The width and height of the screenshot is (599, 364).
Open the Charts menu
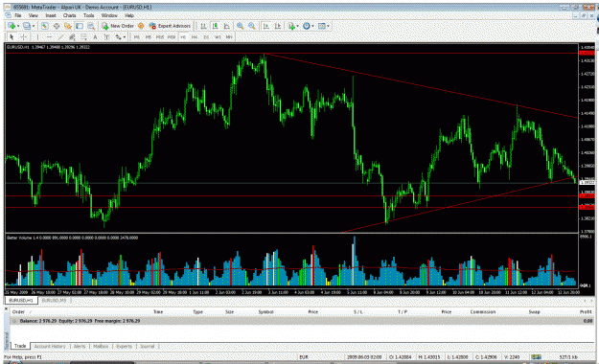[x=69, y=15]
